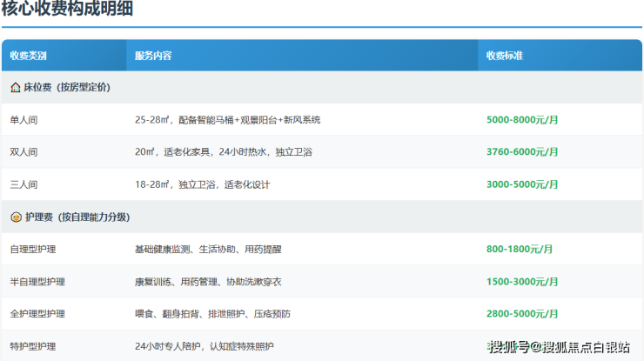Viewport: 644px width, 361px height.
Task: Collapse the 护理费（按自理能力分级）section row
Action: click(83, 217)
